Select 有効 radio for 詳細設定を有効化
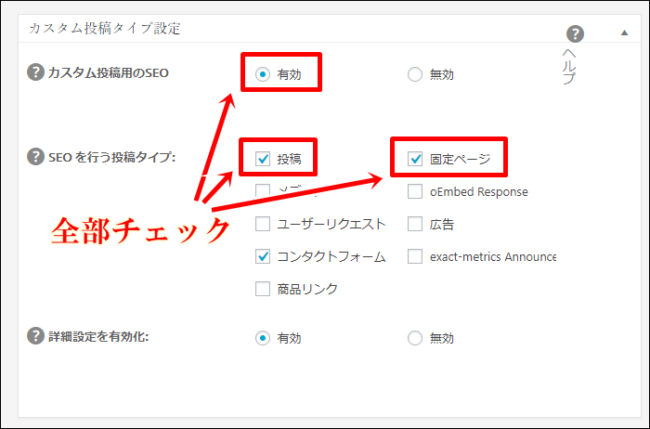The image size is (650, 429). (x=262, y=338)
